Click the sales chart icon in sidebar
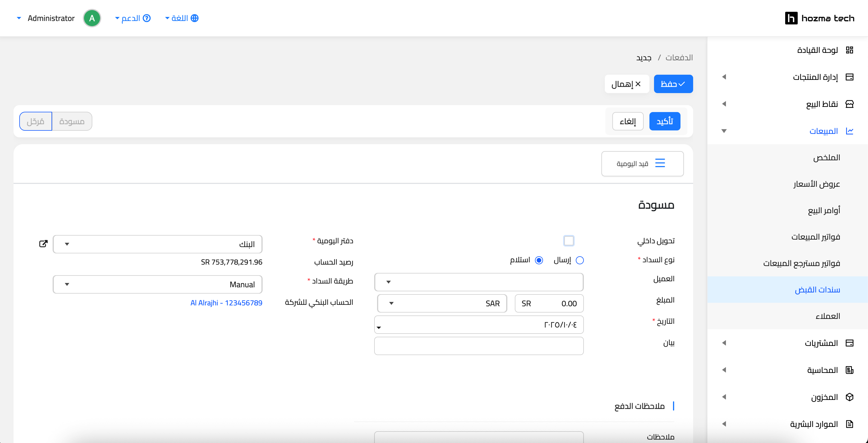The image size is (868, 443). click(x=849, y=131)
